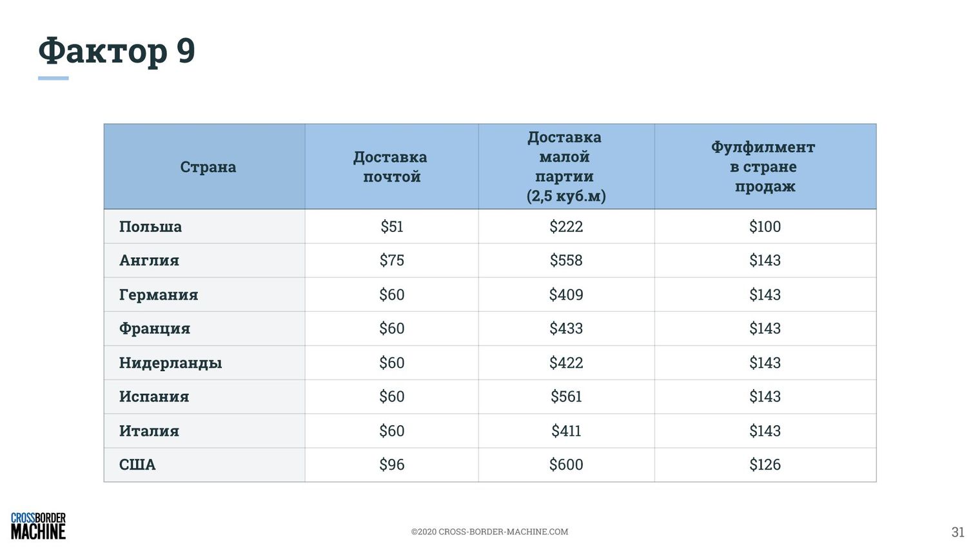This screenshot has height=551, width=980.
Task: Select the Франция row label
Action: (x=155, y=329)
